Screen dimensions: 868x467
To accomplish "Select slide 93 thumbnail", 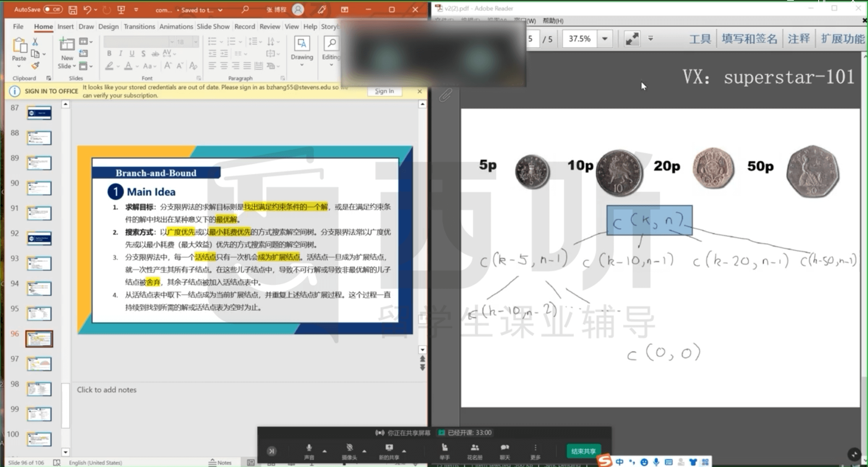I will tap(39, 263).
